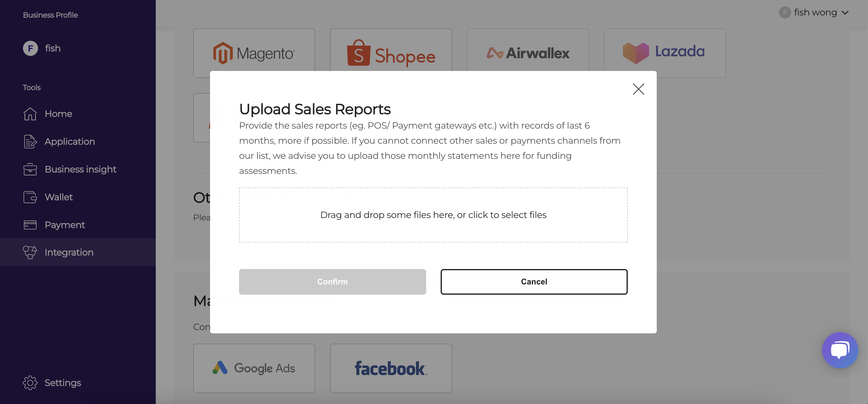
Task: Open Application via its document icon
Action: click(30, 141)
